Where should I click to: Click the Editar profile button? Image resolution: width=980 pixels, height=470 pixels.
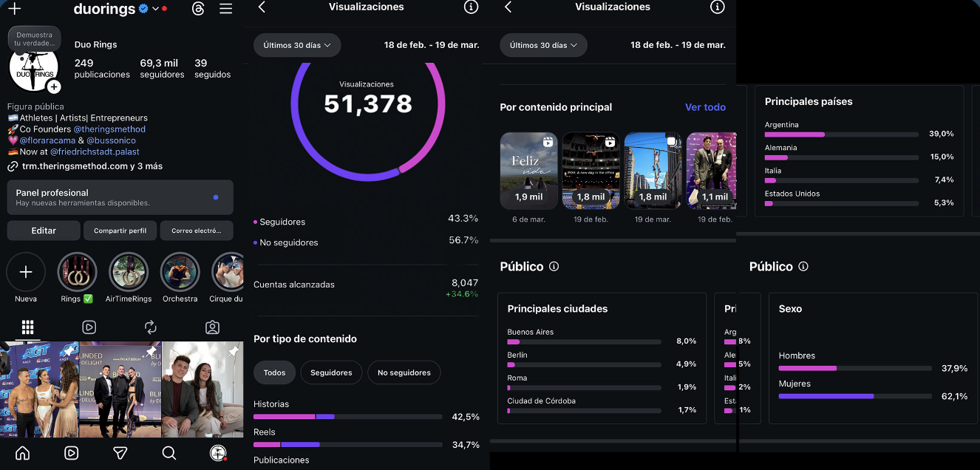click(44, 231)
